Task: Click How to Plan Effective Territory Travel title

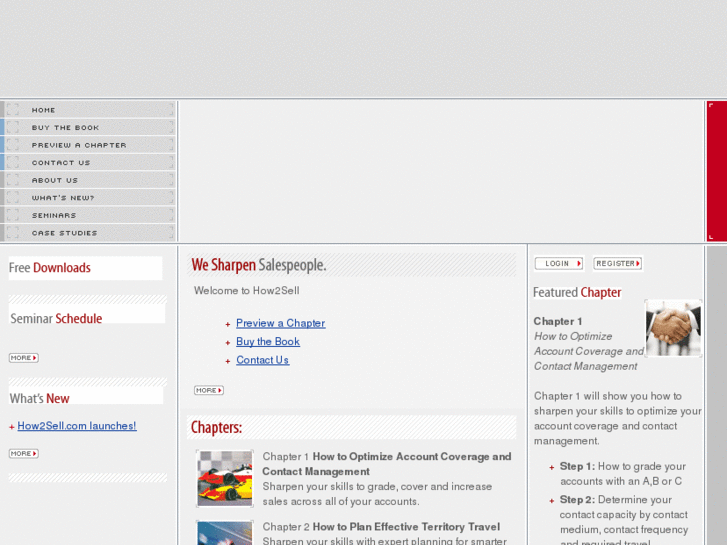Action: point(406,526)
